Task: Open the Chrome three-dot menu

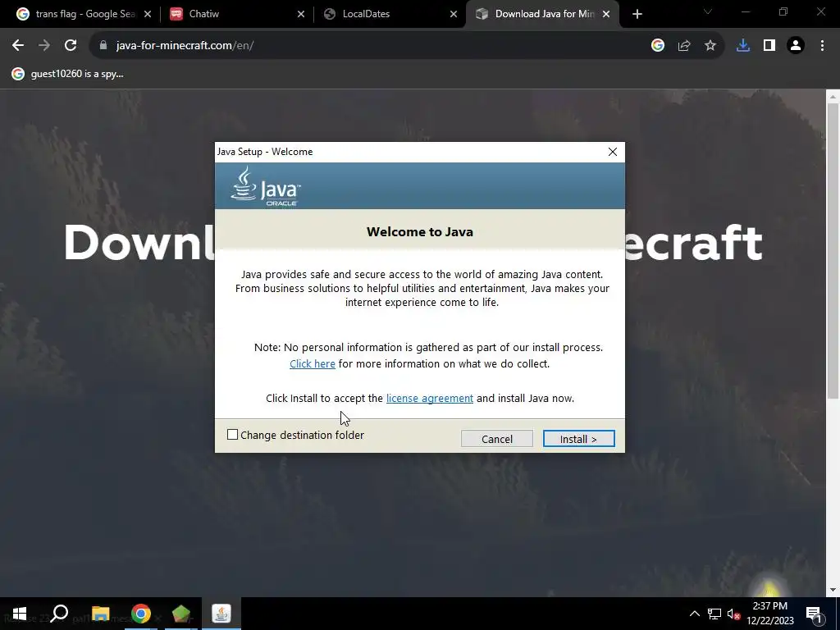Action: point(822,46)
